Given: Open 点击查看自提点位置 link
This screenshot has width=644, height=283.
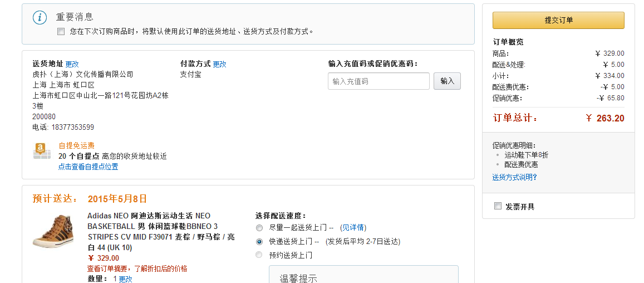Looking at the screenshot, I should click(x=89, y=167).
